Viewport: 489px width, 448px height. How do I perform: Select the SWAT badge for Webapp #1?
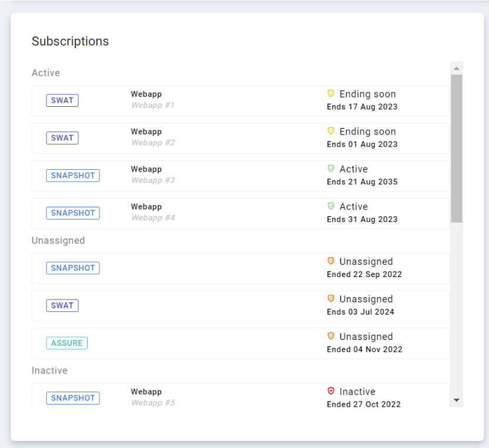pyautogui.click(x=62, y=100)
